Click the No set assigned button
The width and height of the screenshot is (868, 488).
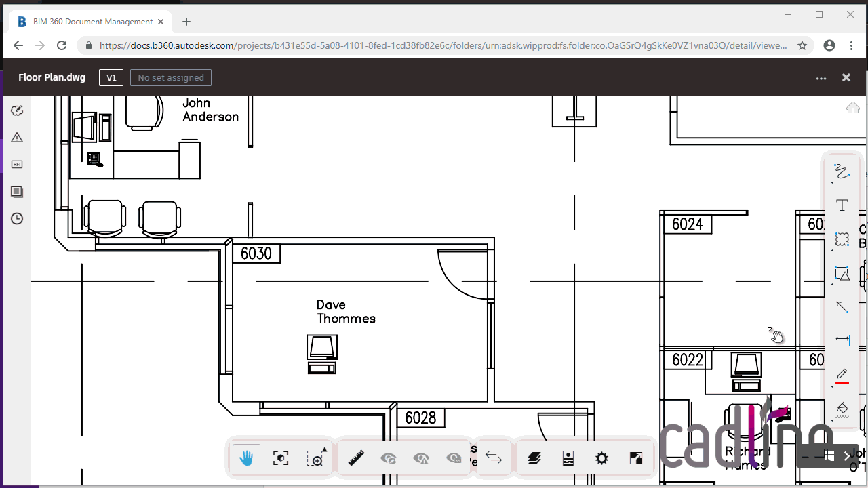[x=171, y=78]
